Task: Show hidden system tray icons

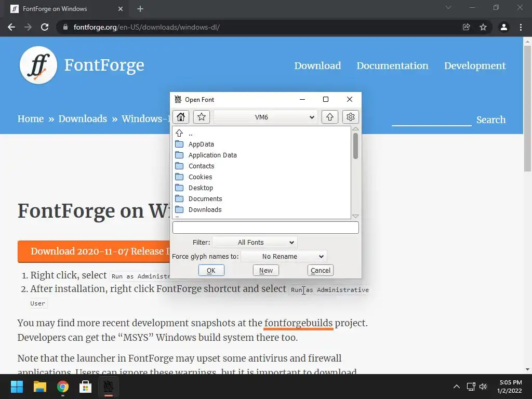Action: 457,387
